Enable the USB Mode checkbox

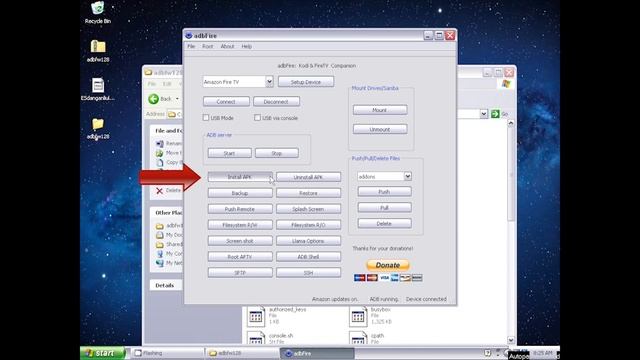206,118
